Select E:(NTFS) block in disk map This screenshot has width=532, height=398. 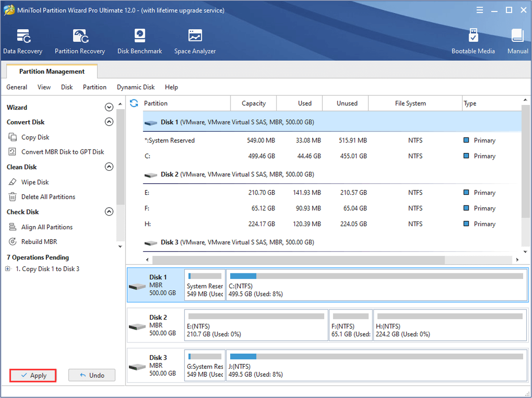click(x=256, y=326)
